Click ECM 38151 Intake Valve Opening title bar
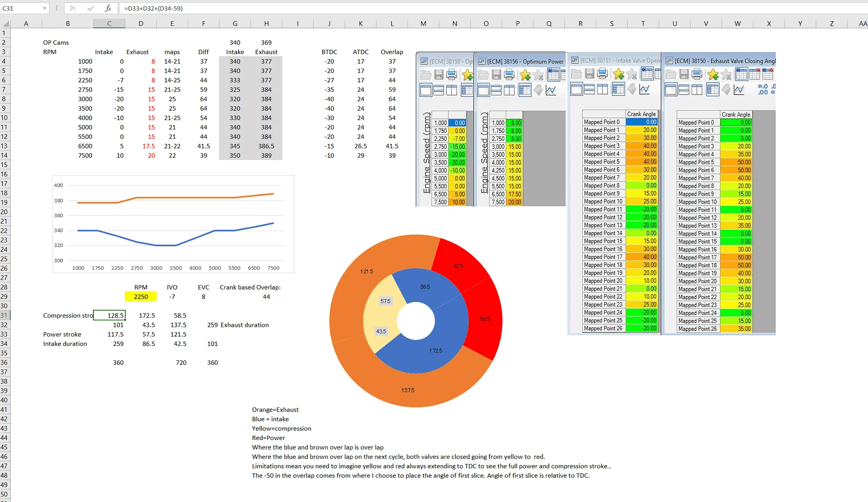This screenshot has height=502, width=868. tap(614, 60)
